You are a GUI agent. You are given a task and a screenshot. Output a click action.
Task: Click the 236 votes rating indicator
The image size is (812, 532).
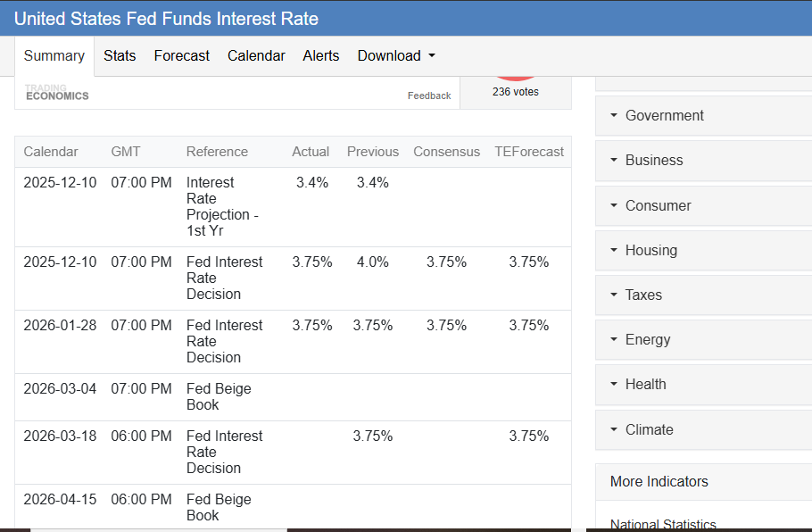point(515,91)
